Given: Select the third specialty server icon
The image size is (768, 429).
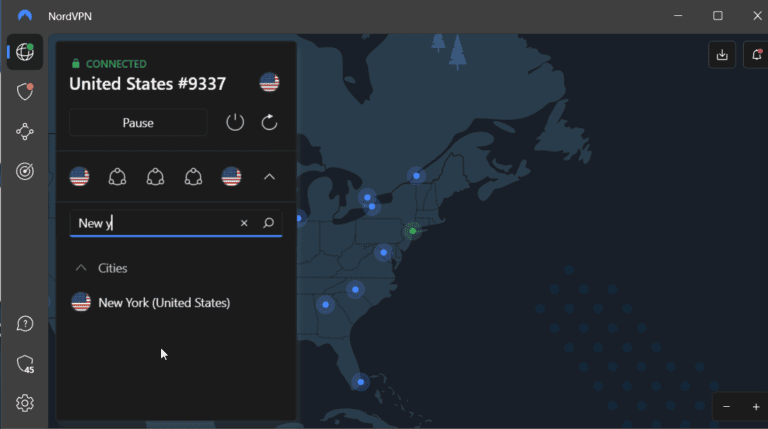Looking at the screenshot, I should click(x=193, y=176).
